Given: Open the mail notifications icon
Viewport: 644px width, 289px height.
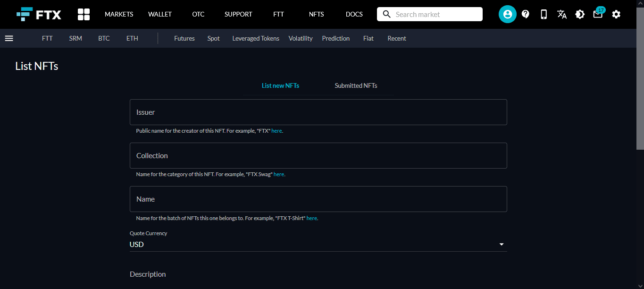Looking at the screenshot, I should coord(598,14).
